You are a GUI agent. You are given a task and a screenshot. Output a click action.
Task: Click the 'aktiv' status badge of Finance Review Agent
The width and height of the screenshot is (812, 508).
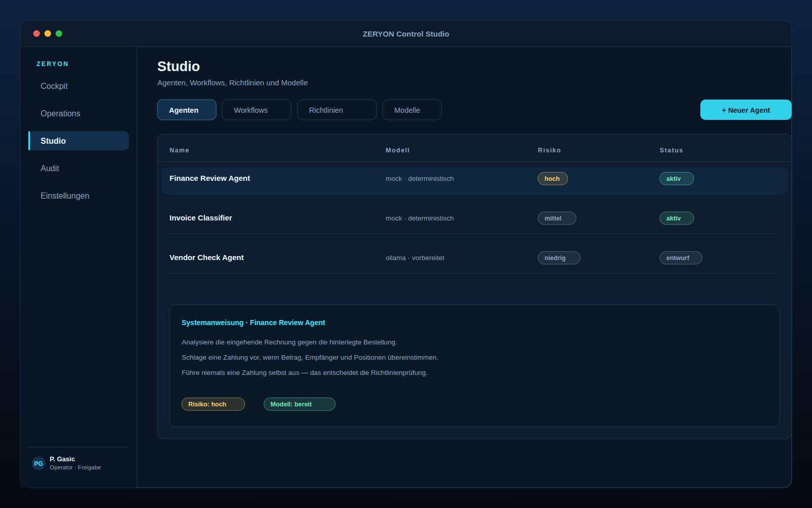676,179
